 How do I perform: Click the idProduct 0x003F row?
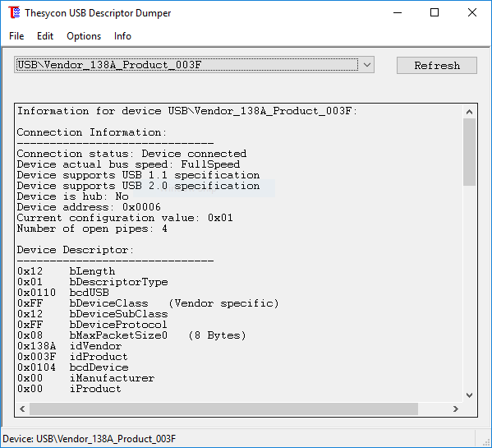point(72,357)
